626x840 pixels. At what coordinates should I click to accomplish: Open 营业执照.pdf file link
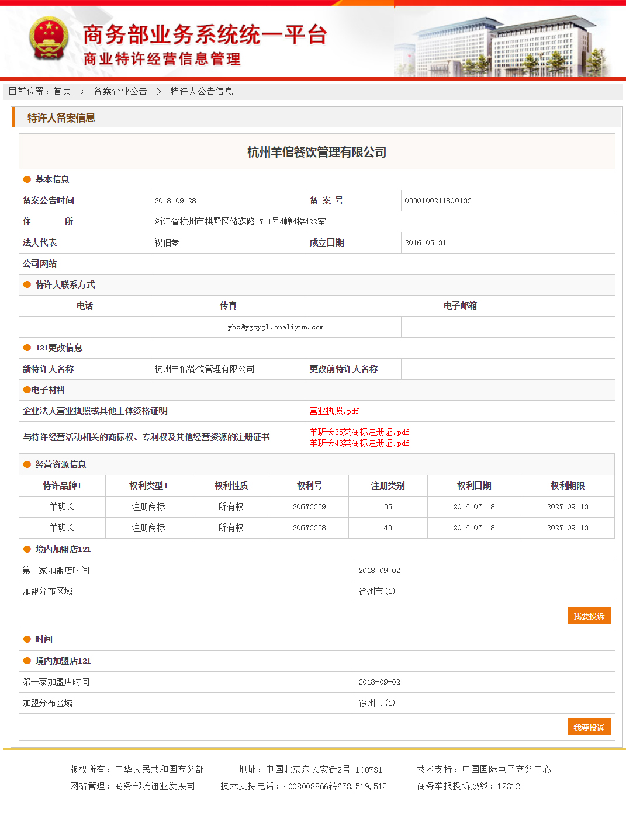334,411
